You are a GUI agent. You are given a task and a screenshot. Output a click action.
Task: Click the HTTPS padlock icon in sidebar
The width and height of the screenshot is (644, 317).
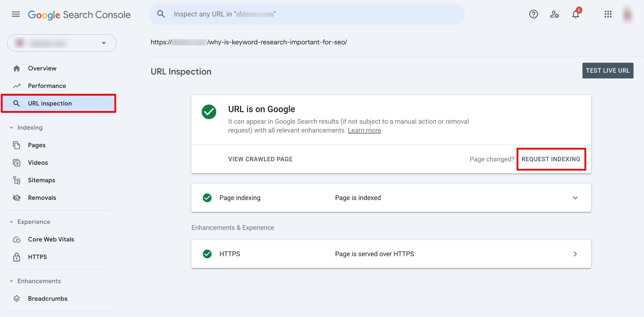point(16,257)
